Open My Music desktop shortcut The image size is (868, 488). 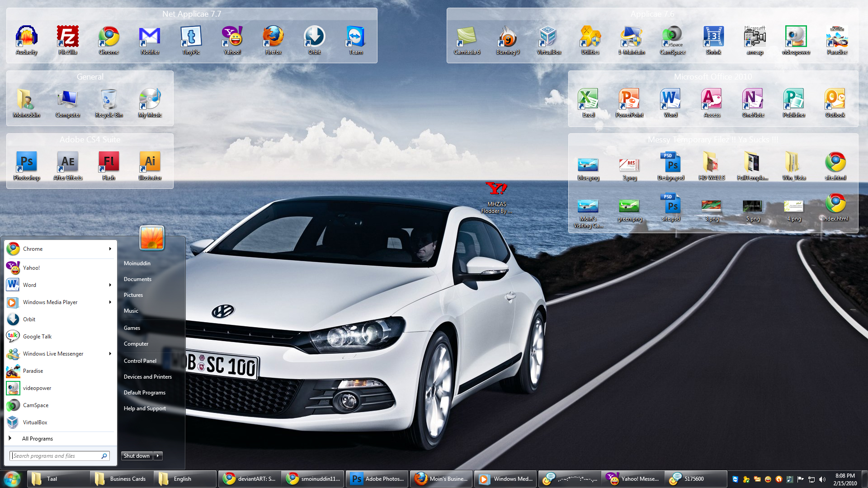click(150, 103)
